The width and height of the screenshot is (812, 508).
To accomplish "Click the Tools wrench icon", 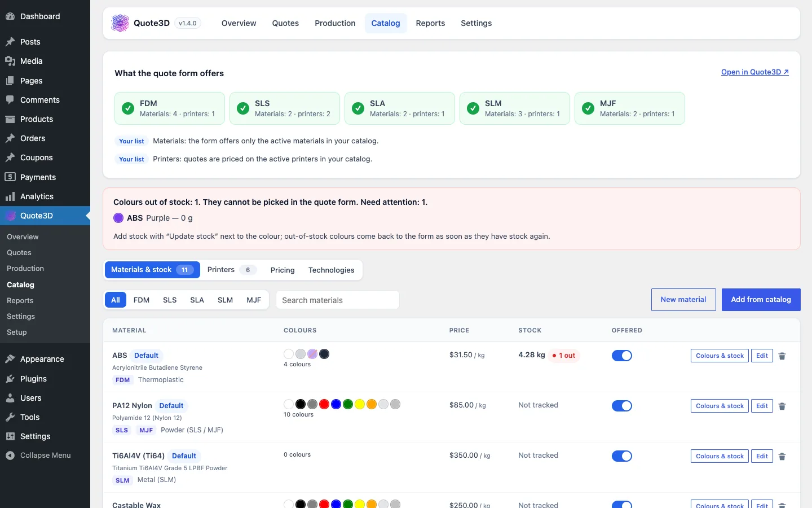I will coord(10,417).
